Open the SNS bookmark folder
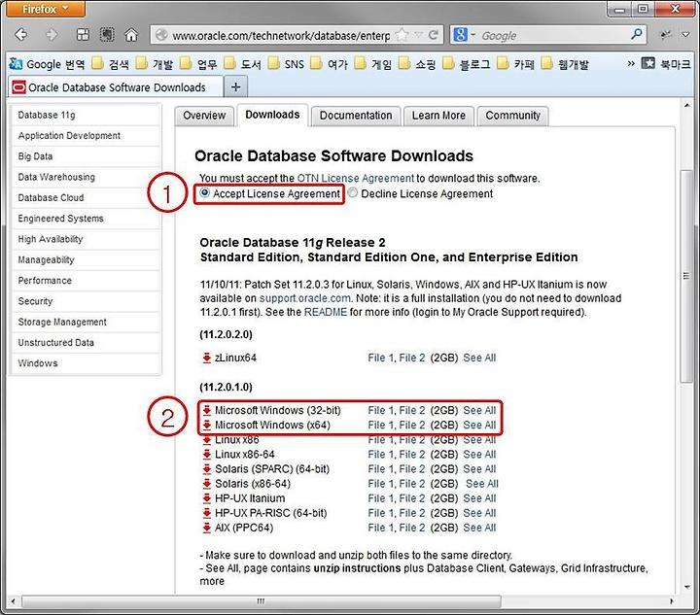Screen dimensions: 700x615 click(286, 64)
